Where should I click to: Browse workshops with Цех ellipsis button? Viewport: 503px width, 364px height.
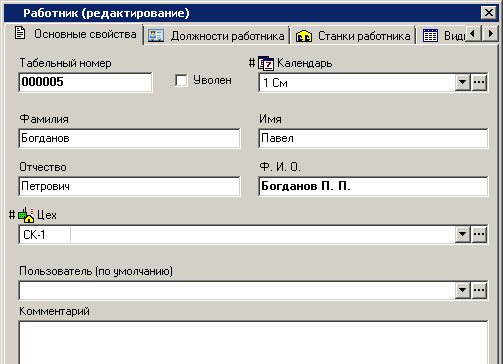point(479,234)
